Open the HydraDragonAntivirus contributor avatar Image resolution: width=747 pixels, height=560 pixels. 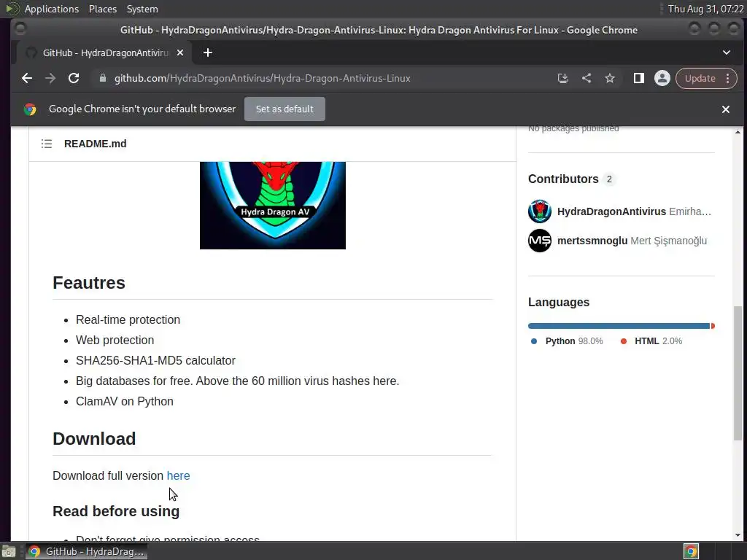point(539,211)
